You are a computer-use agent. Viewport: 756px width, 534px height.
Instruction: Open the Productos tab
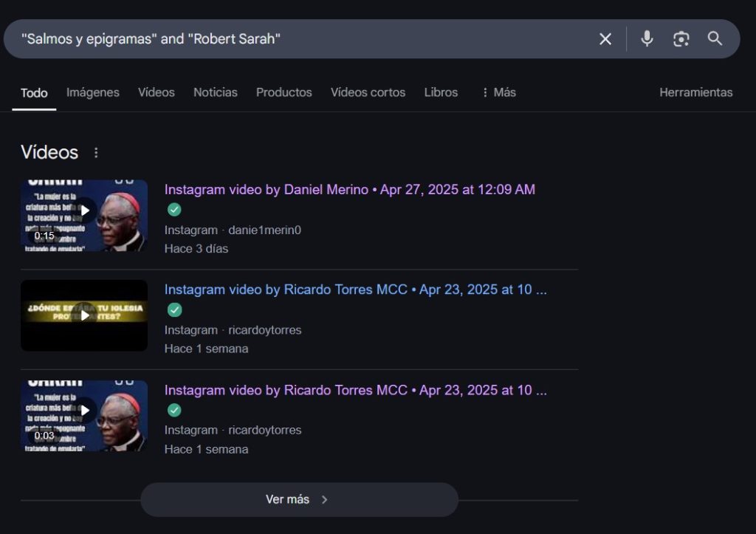(284, 92)
